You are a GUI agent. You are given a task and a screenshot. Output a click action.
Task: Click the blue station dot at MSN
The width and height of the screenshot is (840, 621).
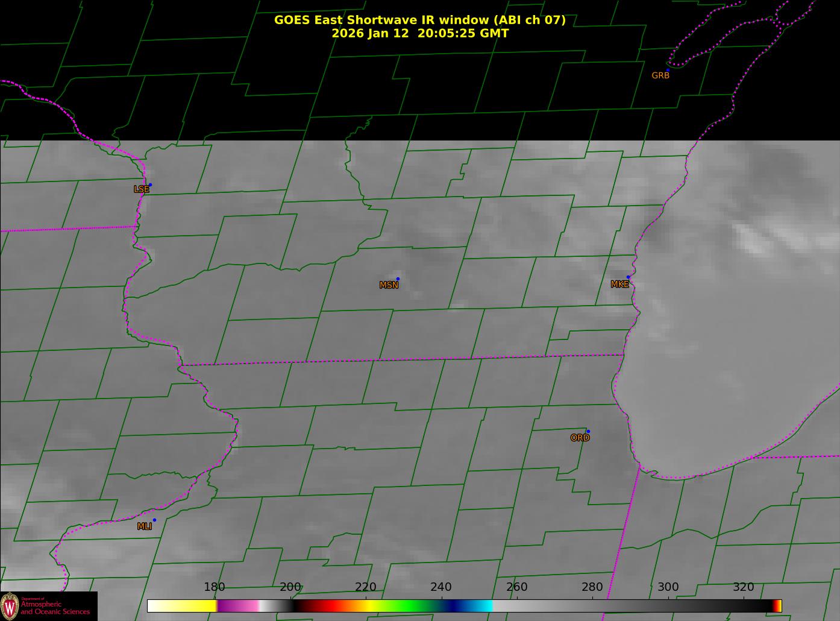(398, 279)
